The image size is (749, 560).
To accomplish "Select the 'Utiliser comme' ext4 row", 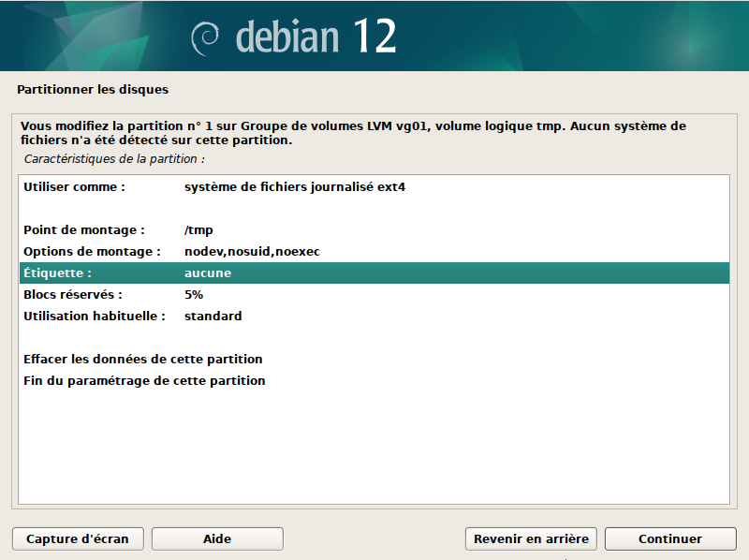I will click(x=374, y=187).
